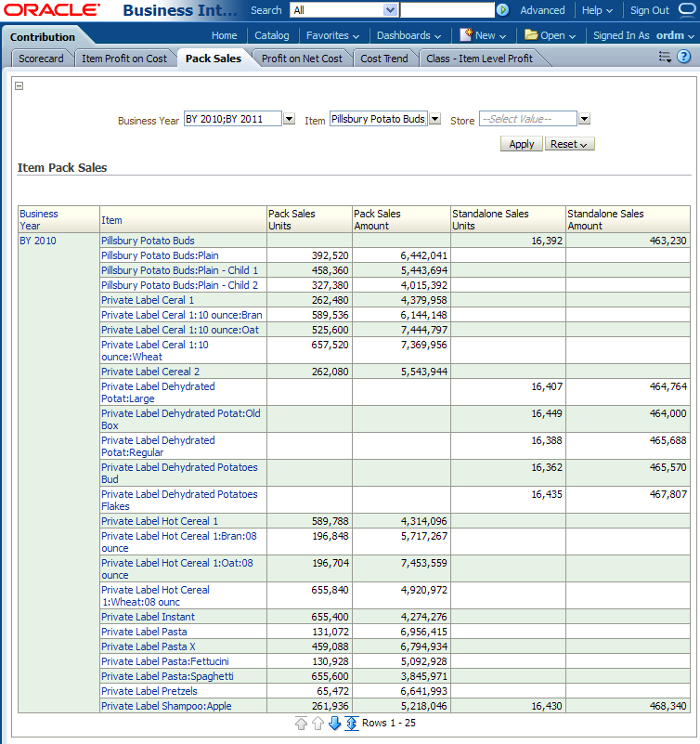Image resolution: width=700 pixels, height=744 pixels.
Task: Display maximum rows per page icon
Action: (352, 724)
